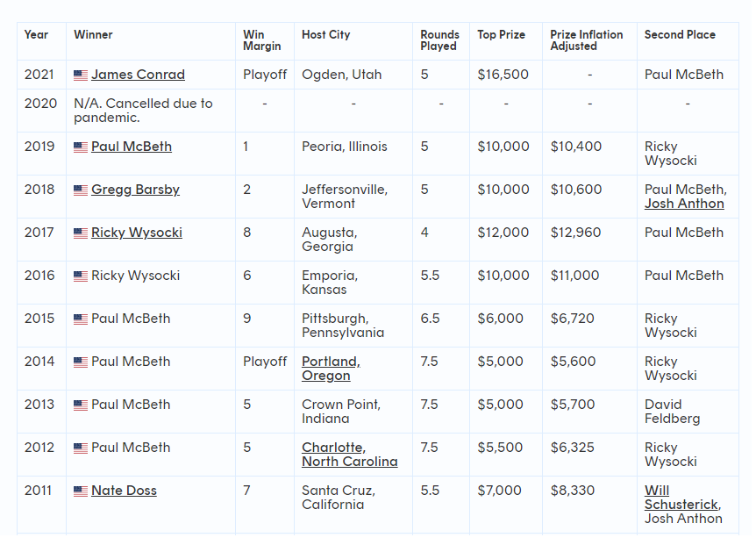The height and width of the screenshot is (552, 756).
Task: Open the James Conrad winner link
Action: click(138, 75)
